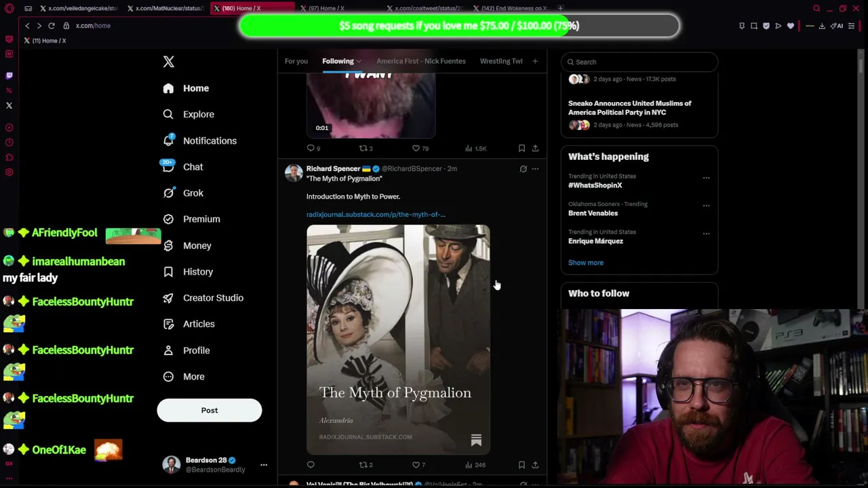View analytics showing 1.5K views
Image resolution: width=868 pixels, height=488 pixels.
[x=475, y=148]
